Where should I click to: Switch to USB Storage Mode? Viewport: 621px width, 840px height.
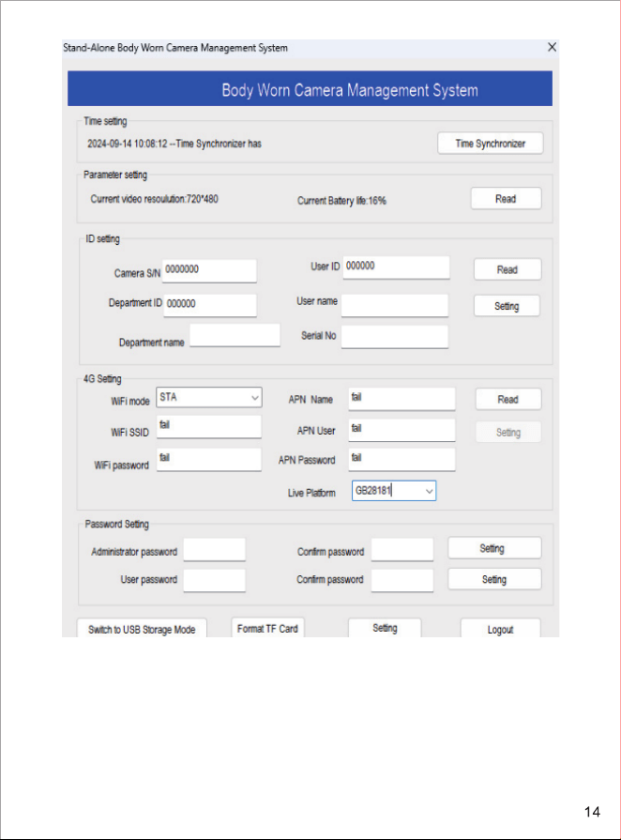click(142, 629)
